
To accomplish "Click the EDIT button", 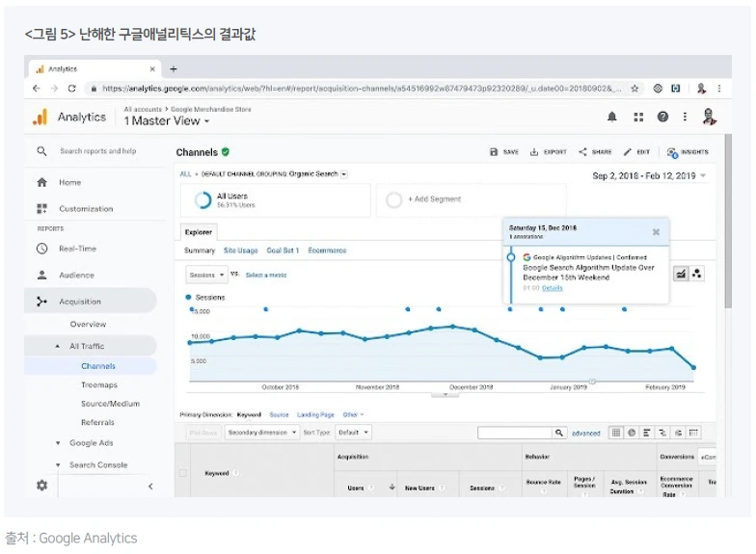I will [636, 152].
